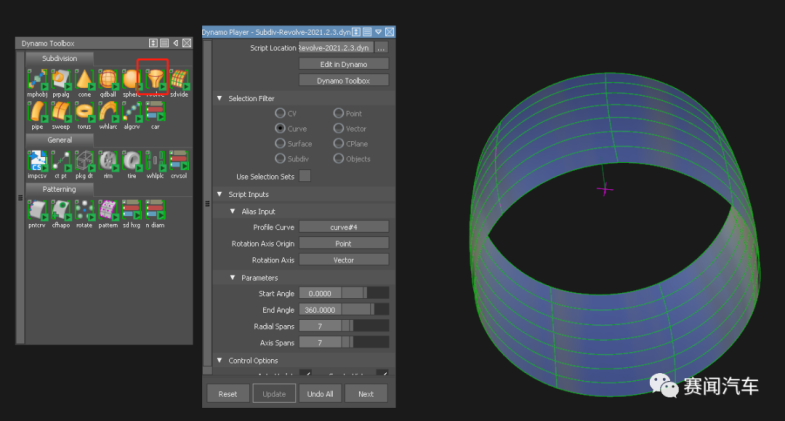Open the Patterning toolbox tab
The image size is (785, 421).
tap(59, 189)
